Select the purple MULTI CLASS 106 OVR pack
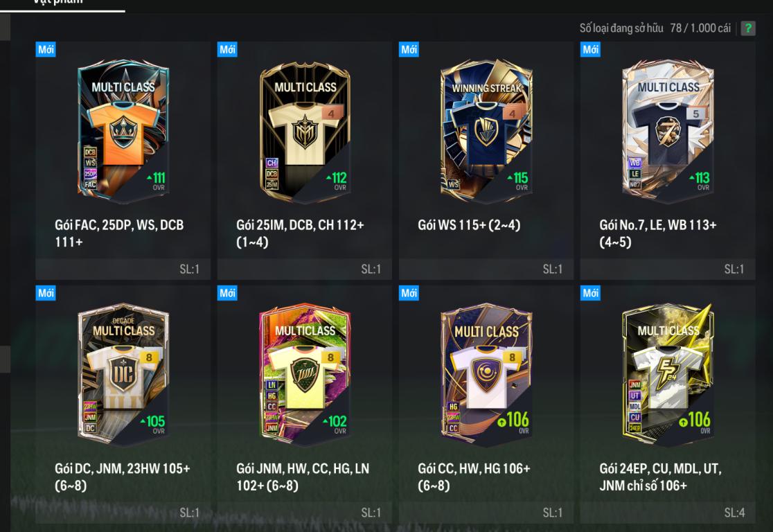The height and width of the screenshot is (532, 773). click(486, 375)
